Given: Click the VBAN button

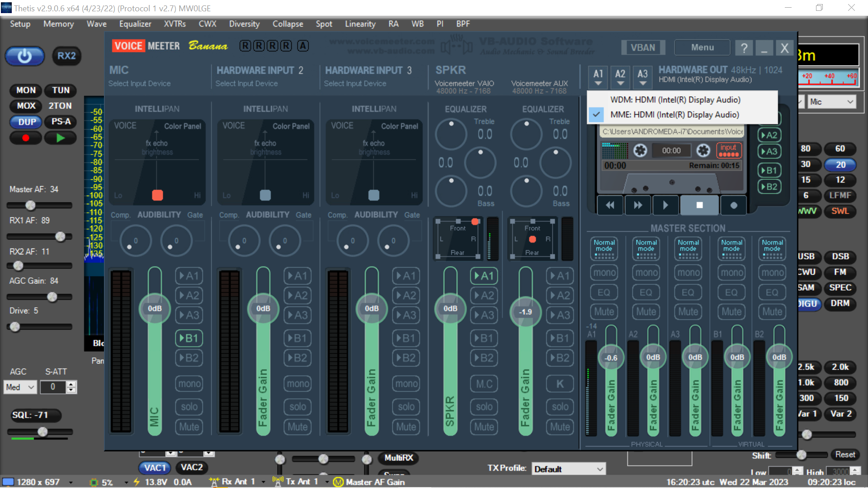Looking at the screenshot, I should [642, 47].
